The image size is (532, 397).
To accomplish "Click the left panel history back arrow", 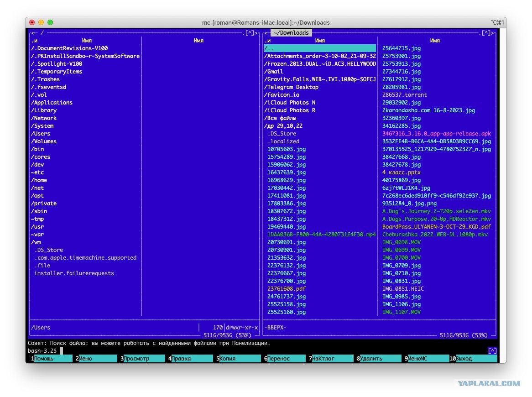I will coord(34,33).
